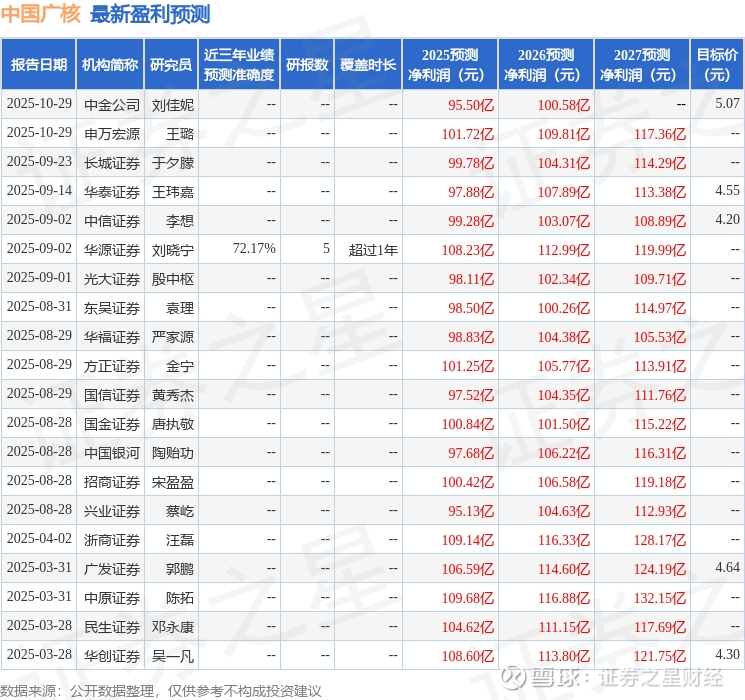The image size is (745, 700).
Task: Click target price 4.64
Action: tap(727, 567)
